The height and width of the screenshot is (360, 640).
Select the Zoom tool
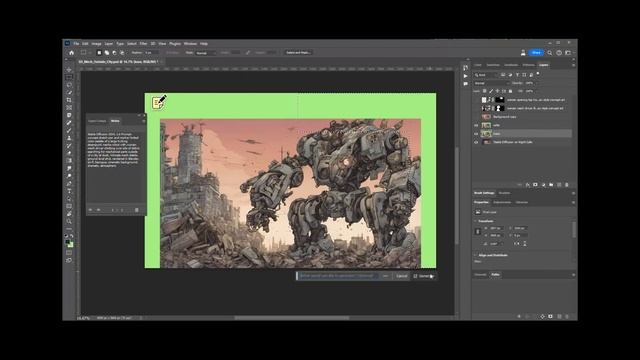(69, 221)
